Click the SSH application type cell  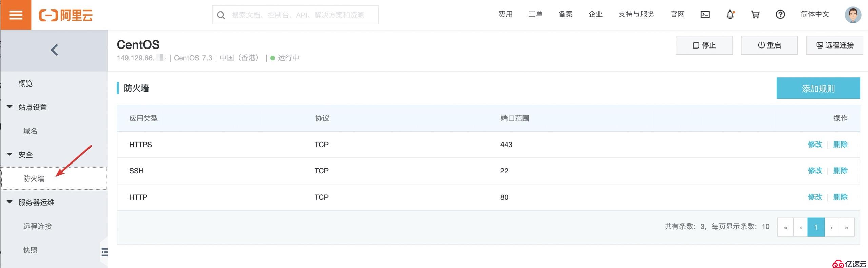(x=136, y=171)
